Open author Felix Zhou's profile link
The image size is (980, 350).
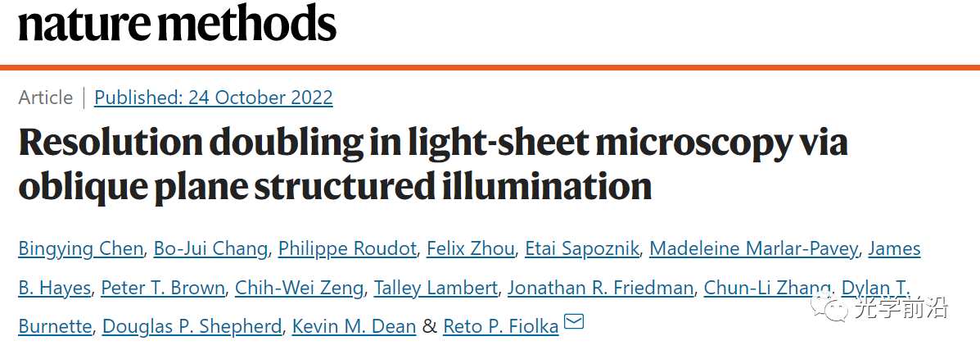[x=471, y=249]
